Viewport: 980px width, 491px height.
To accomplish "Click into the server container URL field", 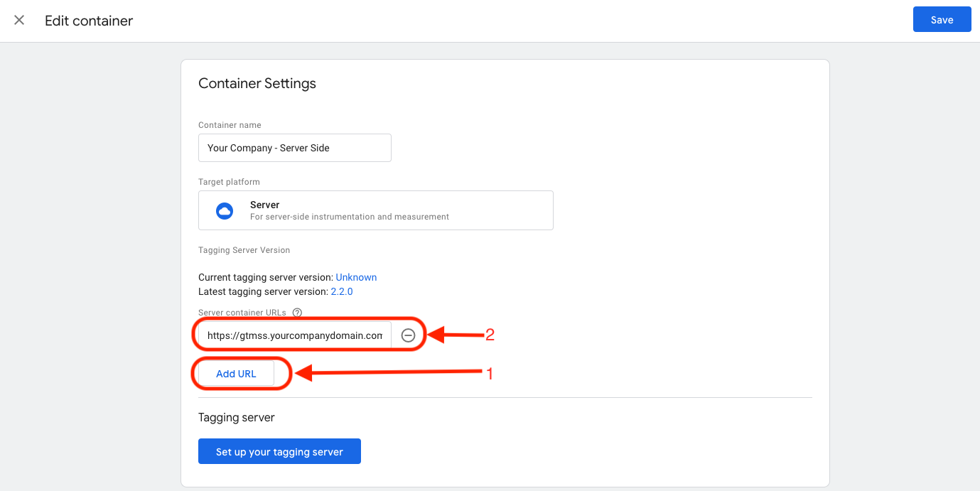I will [x=294, y=335].
